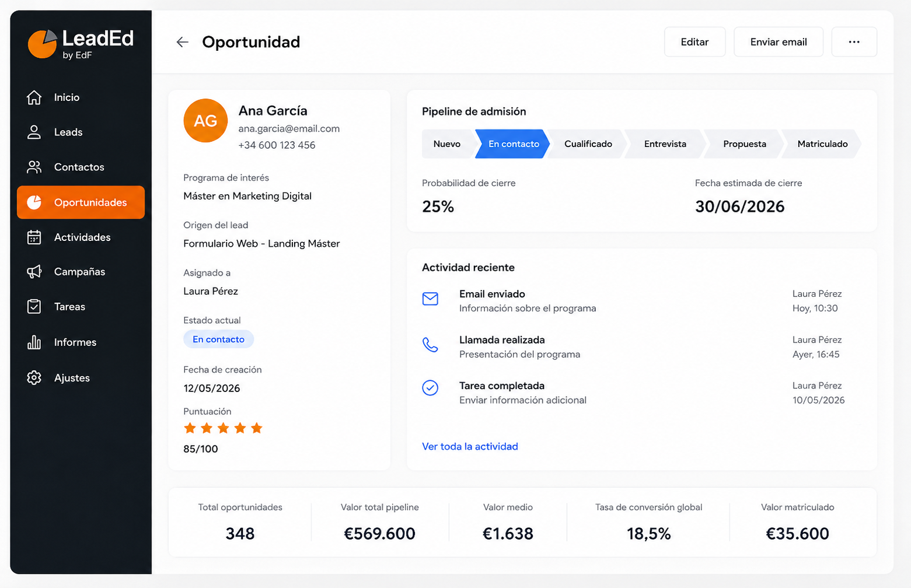Open Inicio via the home icon
Image resolution: width=911 pixels, height=588 pixels.
pyautogui.click(x=34, y=97)
